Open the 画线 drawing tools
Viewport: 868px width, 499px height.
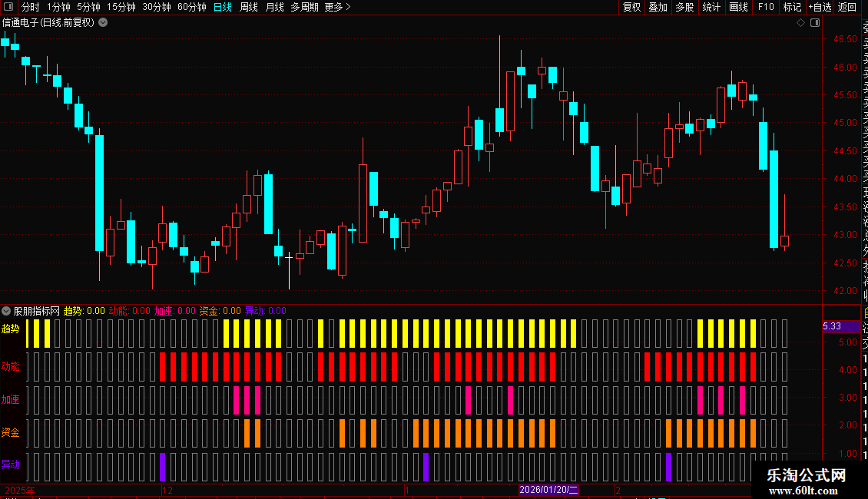tap(738, 7)
